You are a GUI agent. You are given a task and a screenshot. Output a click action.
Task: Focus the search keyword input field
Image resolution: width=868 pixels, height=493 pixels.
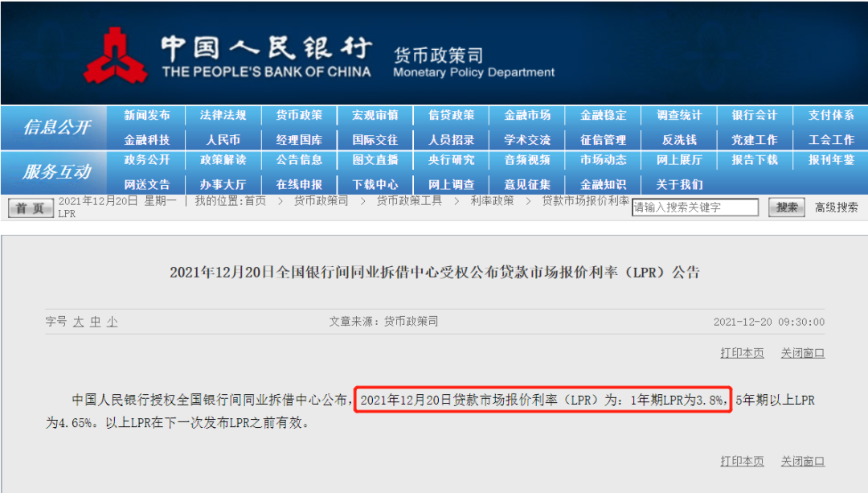click(x=695, y=207)
